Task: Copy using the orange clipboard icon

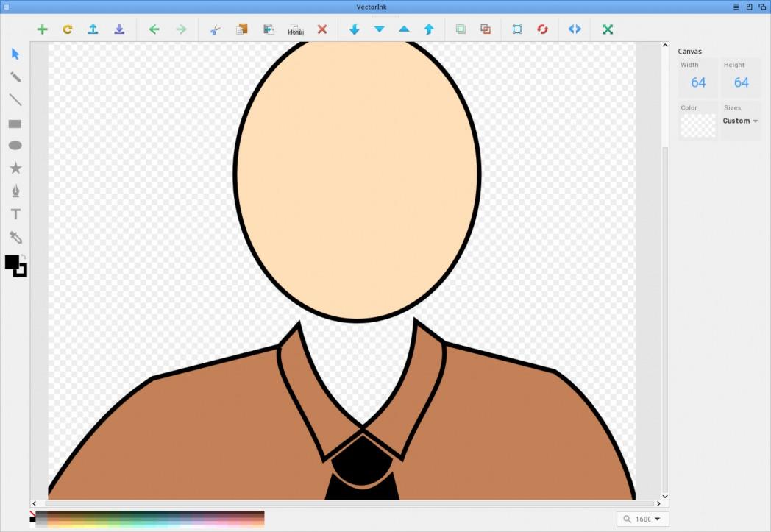Action: (242, 29)
